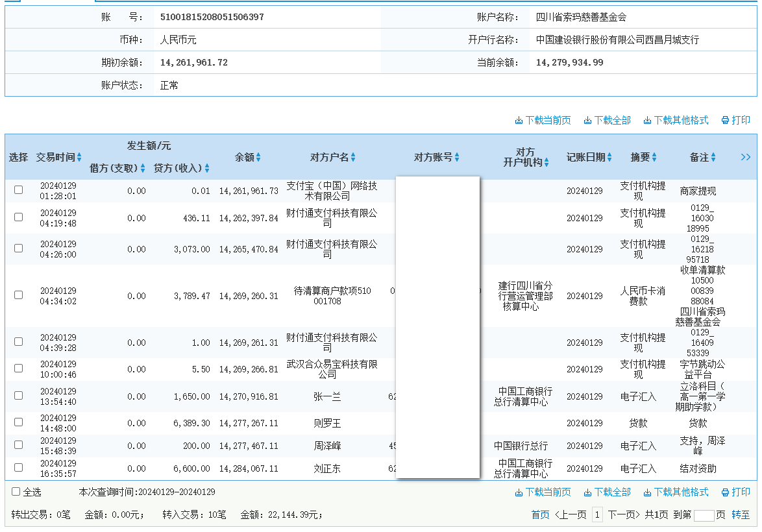762x532 pixels.
Task: Sort credit (贷方收入) column arrows
Action: click(207, 168)
